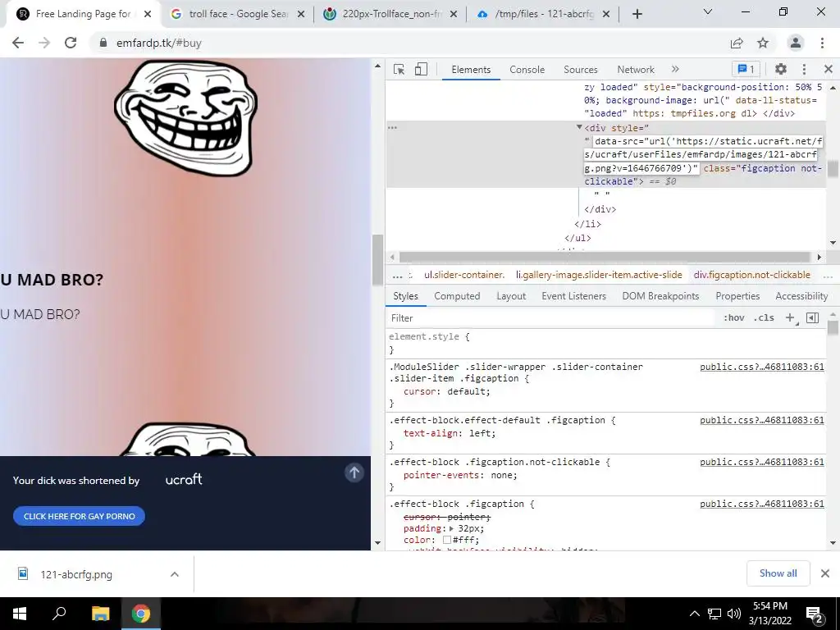
Task: Toggle the .cls class editor
Action: tap(764, 317)
